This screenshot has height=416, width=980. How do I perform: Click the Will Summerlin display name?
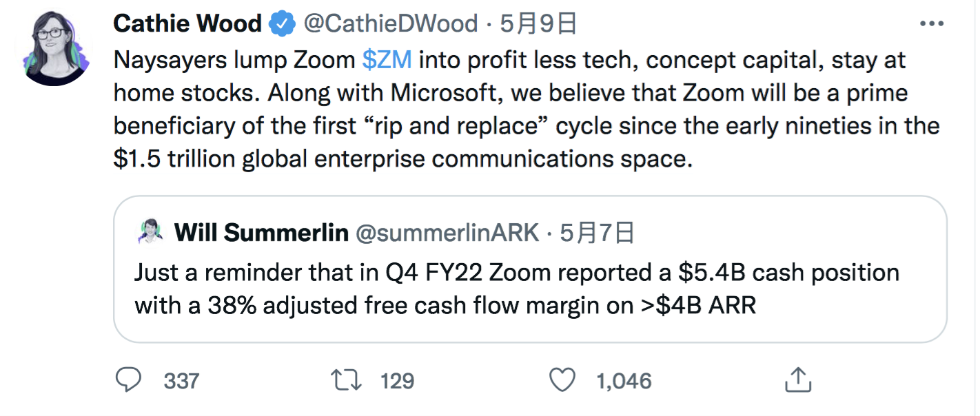(x=261, y=233)
